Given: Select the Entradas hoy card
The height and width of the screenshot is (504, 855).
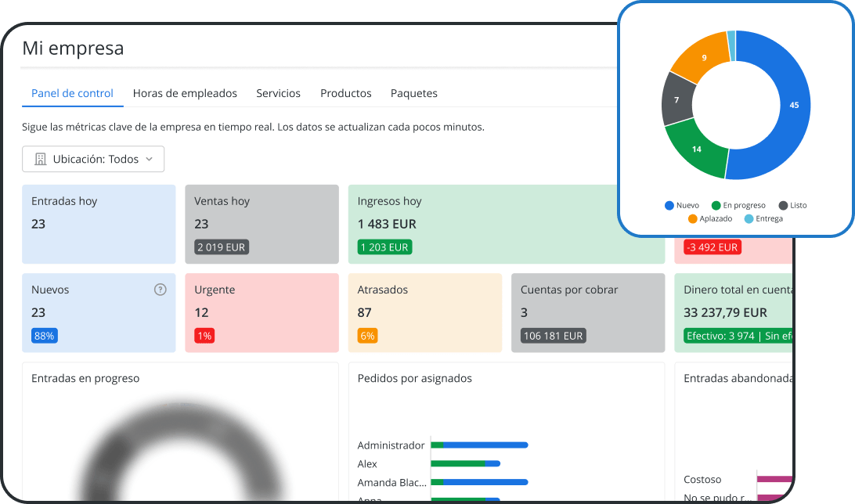Looking at the screenshot, I should 99,224.
